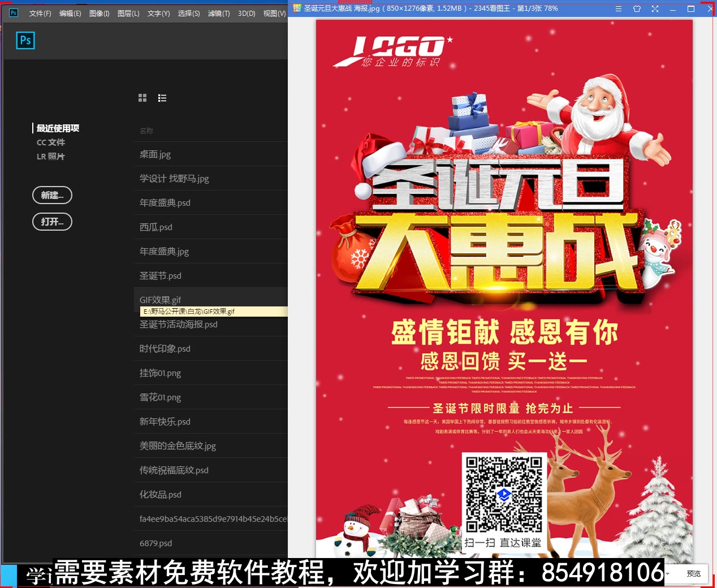Click the 打开 button to open a file
This screenshot has width=717, height=588.
[x=52, y=222]
